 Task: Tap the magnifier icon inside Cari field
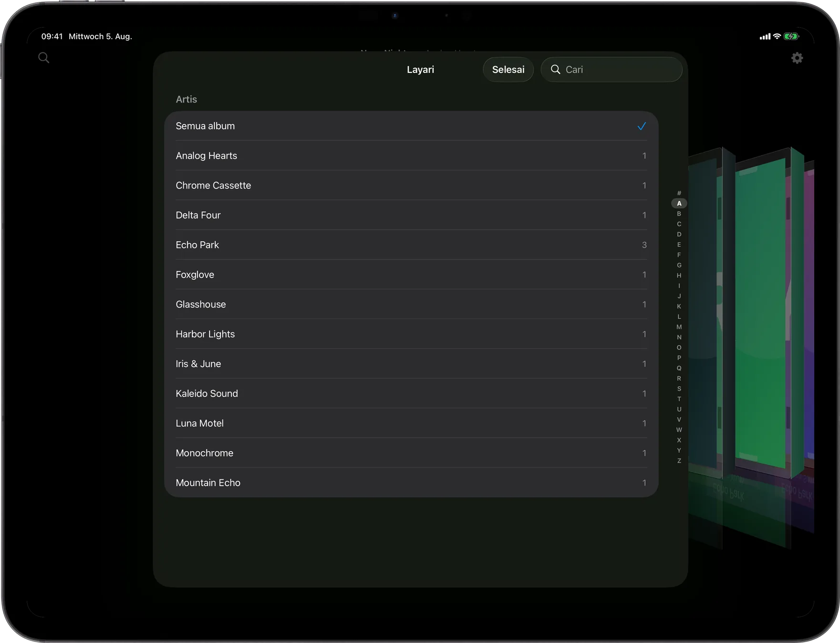pos(556,70)
